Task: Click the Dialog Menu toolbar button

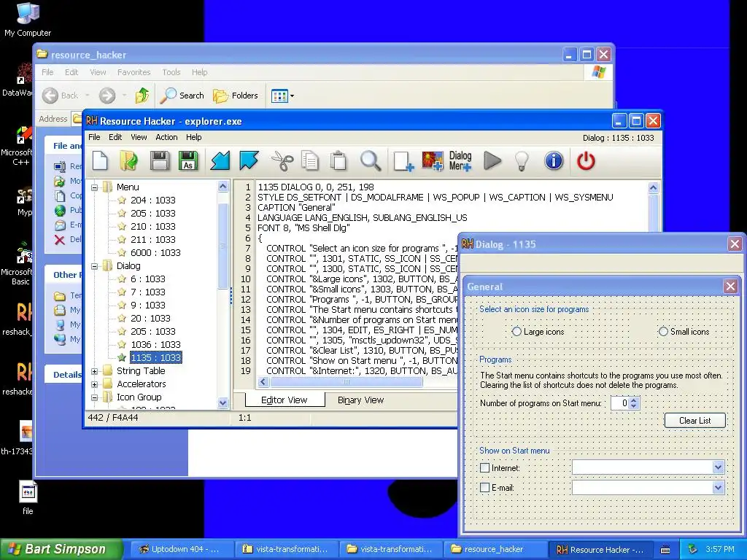Action: [x=460, y=160]
